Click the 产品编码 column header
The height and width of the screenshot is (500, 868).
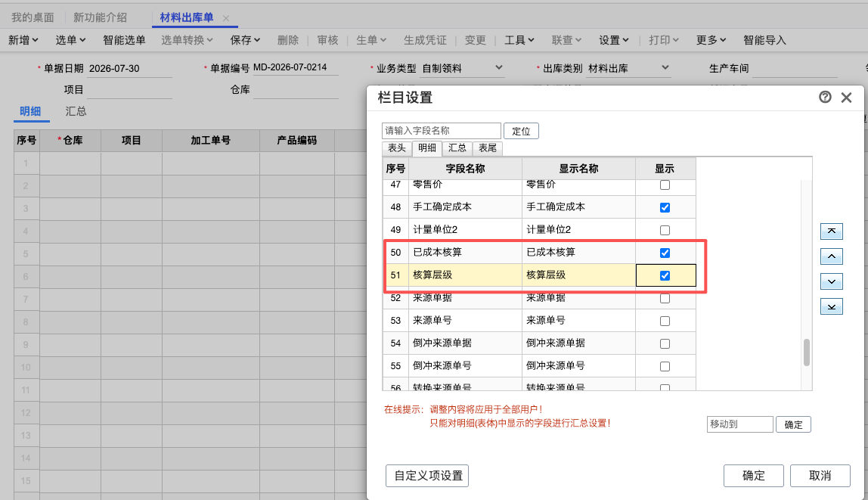click(x=296, y=141)
